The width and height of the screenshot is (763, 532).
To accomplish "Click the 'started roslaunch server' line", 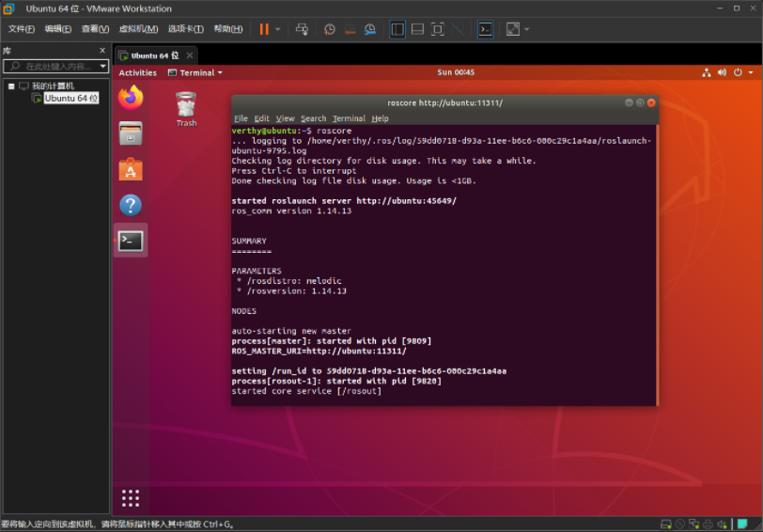I will [344, 200].
